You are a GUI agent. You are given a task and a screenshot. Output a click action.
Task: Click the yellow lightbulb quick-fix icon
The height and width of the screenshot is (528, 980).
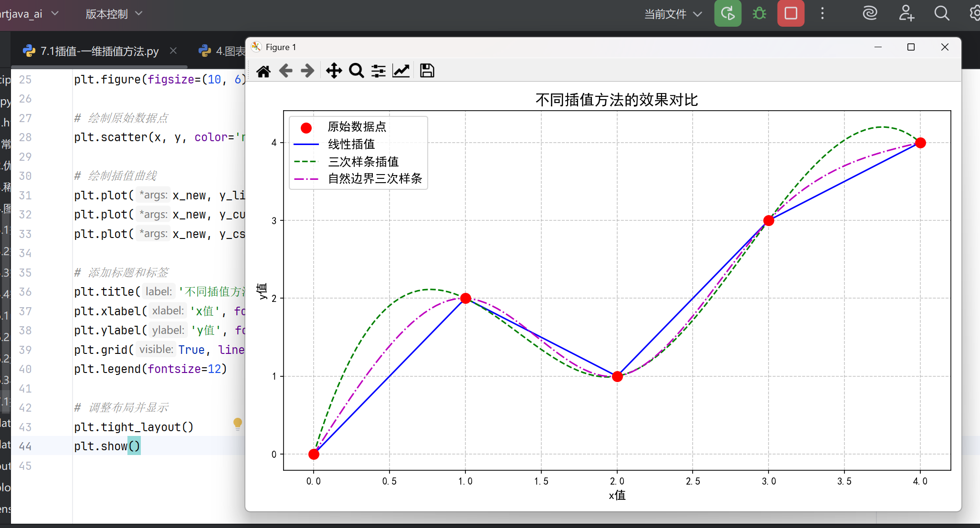[x=237, y=423]
